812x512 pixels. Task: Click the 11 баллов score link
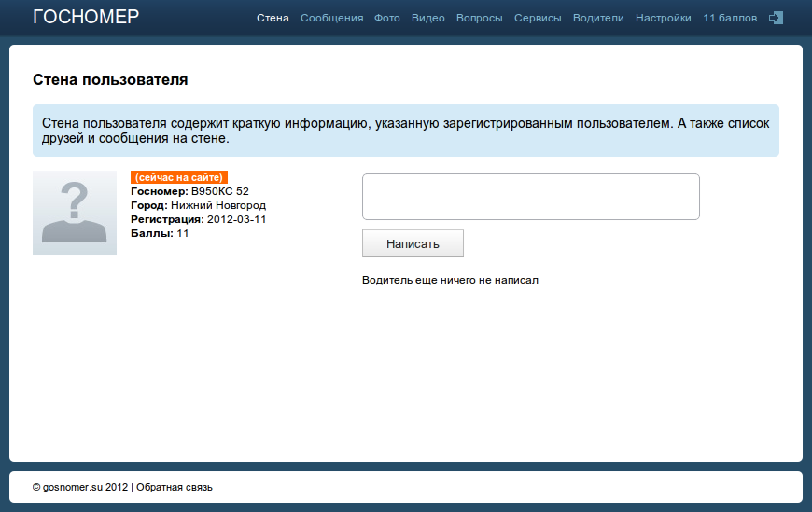point(730,18)
